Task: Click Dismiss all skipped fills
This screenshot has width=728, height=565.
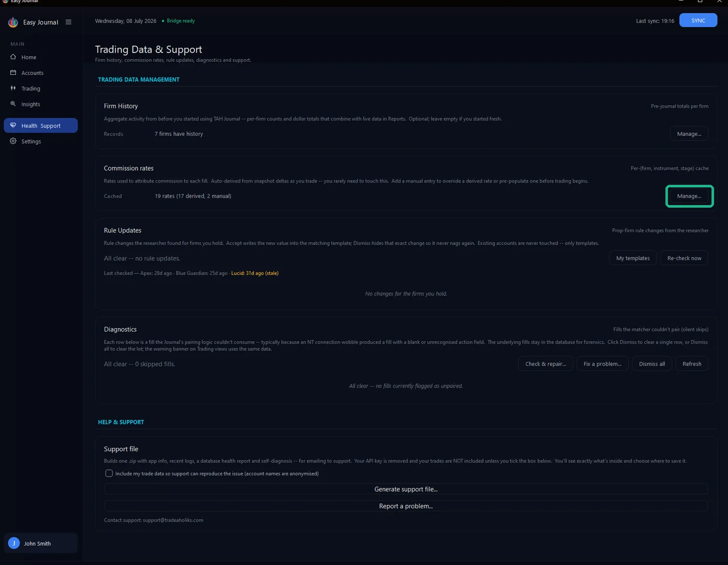Action: point(652,364)
